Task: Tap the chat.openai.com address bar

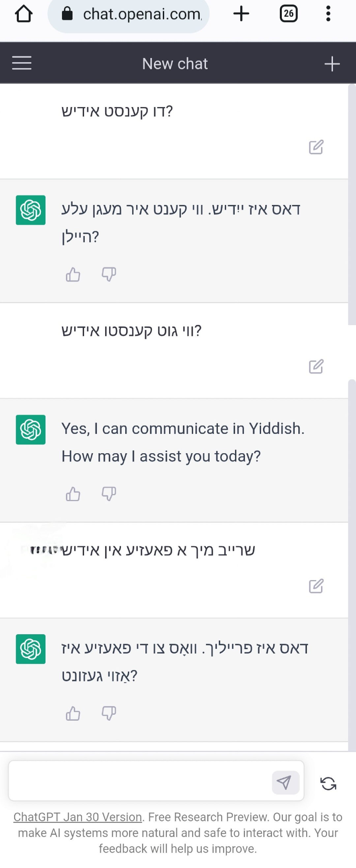Action: (135, 14)
